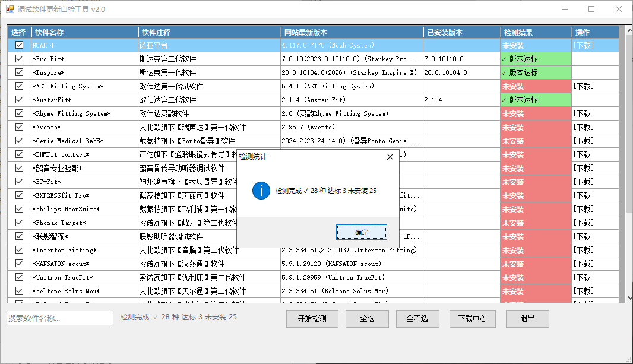
Task: Click [下载] for Unitron TrueFit row
Action: pos(584,277)
